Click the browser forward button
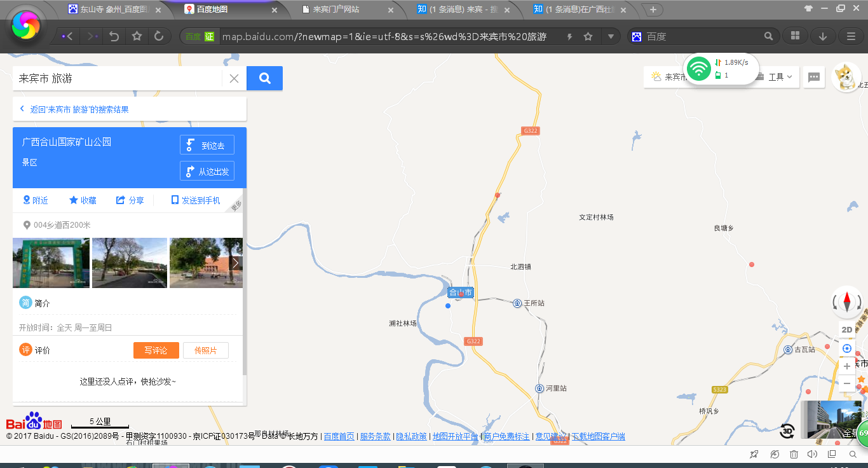This screenshot has width=868, height=468. [x=92, y=36]
